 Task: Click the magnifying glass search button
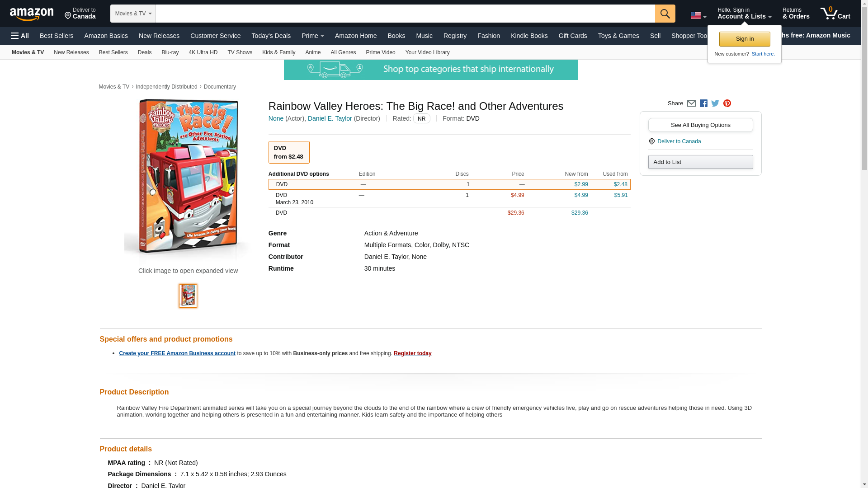point(665,14)
